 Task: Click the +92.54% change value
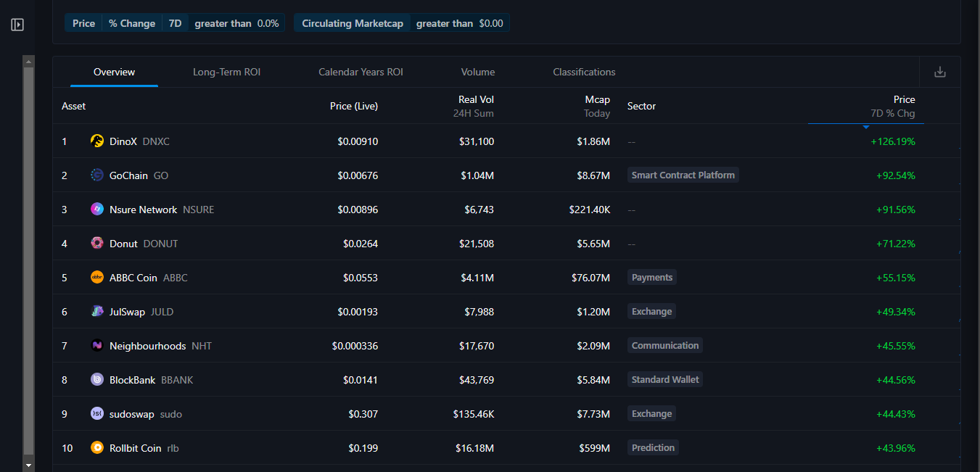click(896, 175)
